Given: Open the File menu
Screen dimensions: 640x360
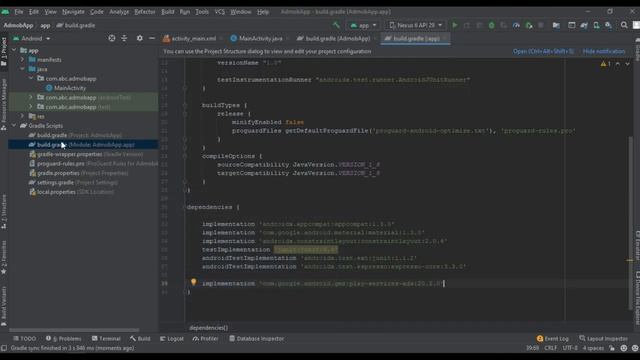Looking at the screenshot, I should click(x=18, y=12).
